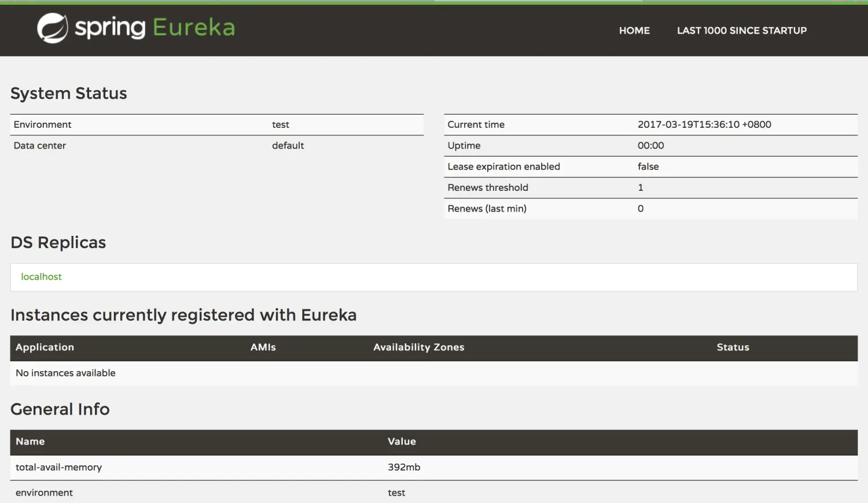Open the localhost replica link
Viewport: 868px width, 503px height.
coord(41,277)
